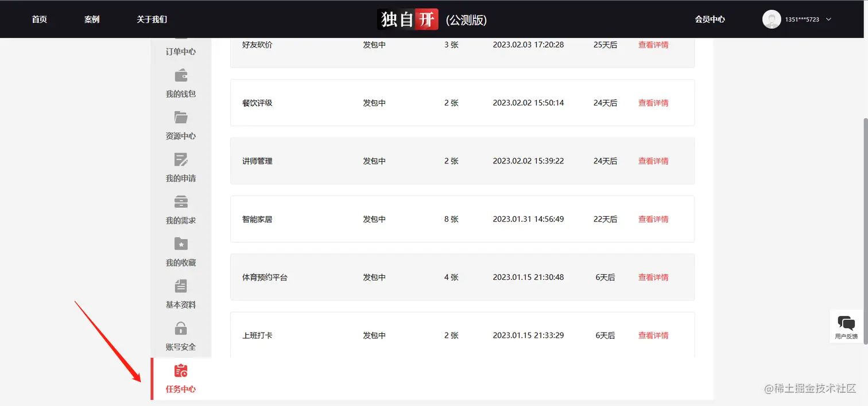This screenshot has width=868, height=406.
Task: Click the 上班打卡 task name
Action: pos(257,335)
